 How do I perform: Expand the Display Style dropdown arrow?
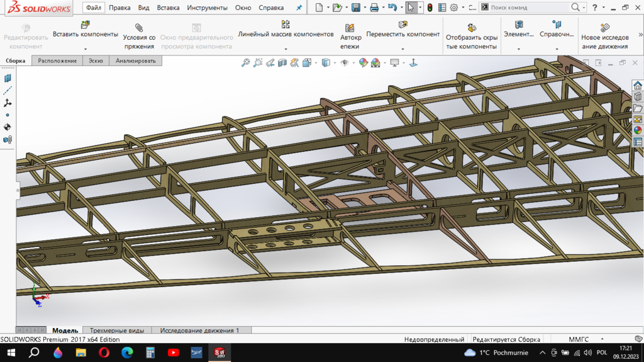point(333,62)
